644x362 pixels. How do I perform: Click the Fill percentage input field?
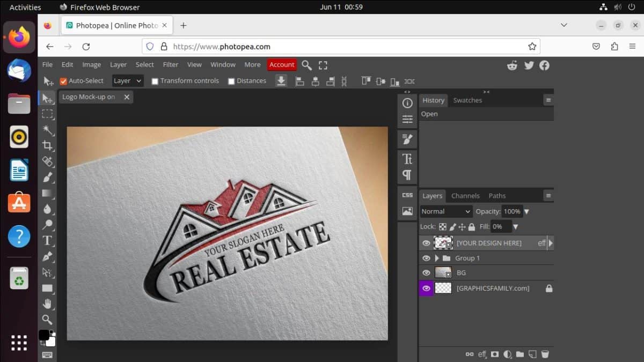(x=500, y=226)
